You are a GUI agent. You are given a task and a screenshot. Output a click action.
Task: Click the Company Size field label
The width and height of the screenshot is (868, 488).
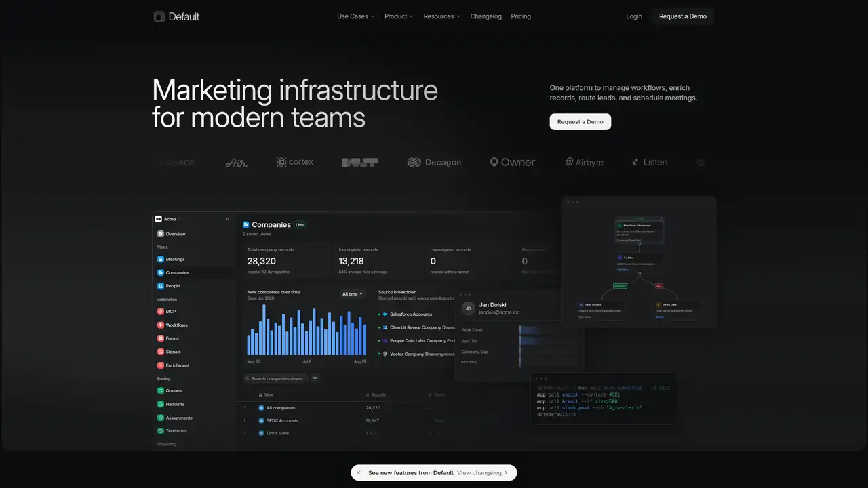[475, 352]
